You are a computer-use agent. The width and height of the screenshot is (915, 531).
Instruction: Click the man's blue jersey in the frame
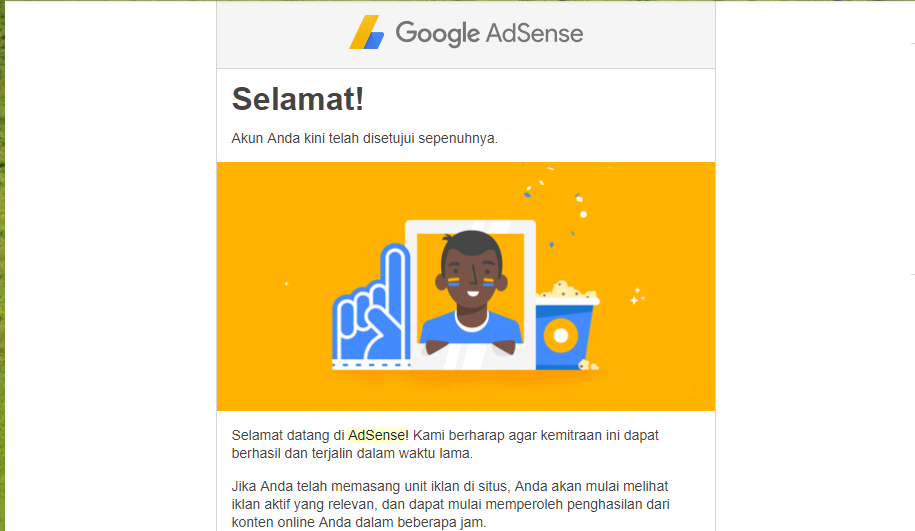point(471,329)
